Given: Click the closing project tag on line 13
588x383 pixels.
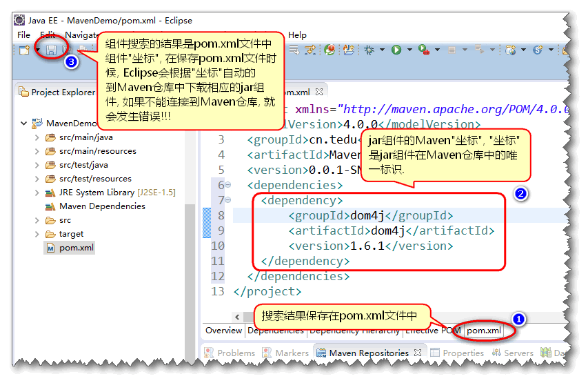Looking at the screenshot, I should (267, 291).
